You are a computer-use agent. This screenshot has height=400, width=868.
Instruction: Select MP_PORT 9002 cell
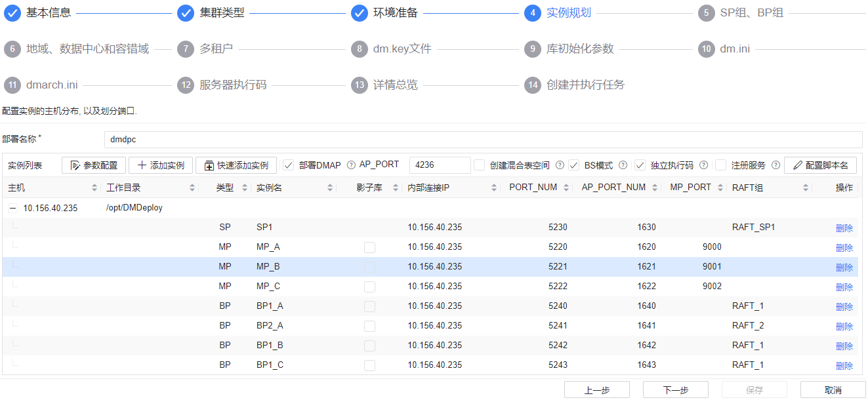[712, 287]
